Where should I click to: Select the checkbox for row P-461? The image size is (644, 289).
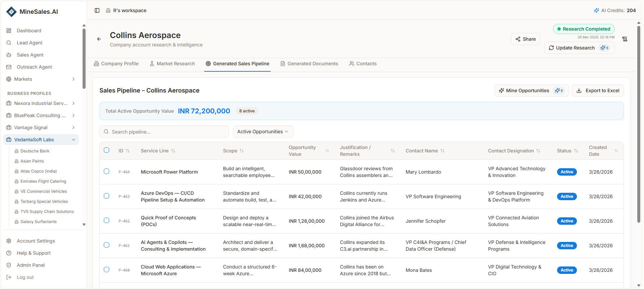[x=106, y=245]
